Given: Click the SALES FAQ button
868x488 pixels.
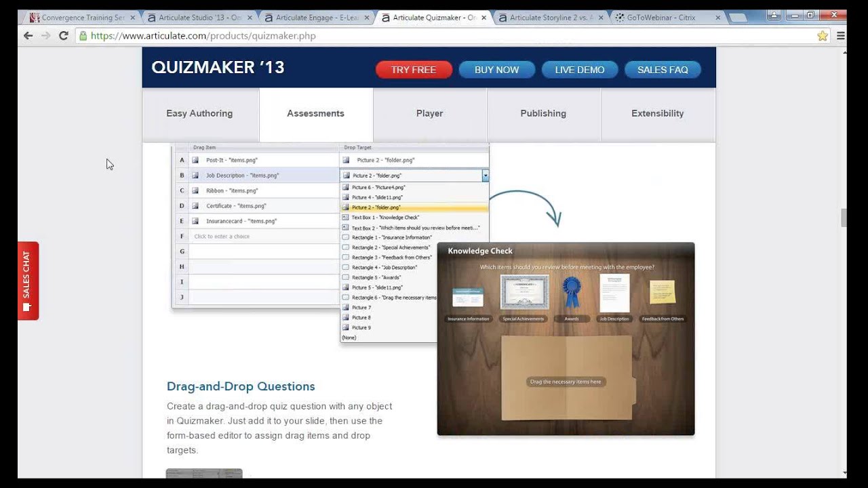Looking at the screenshot, I should pyautogui.click(x=663, y=70).
